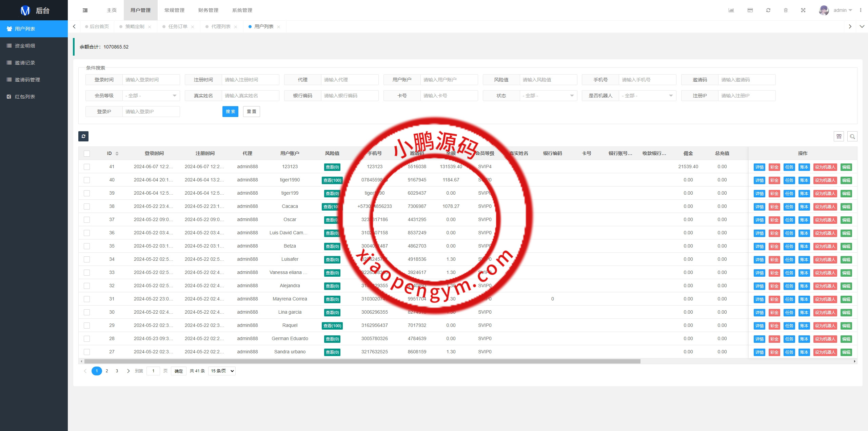Check the checkbox for user ID 36
868x431 pixels.
click(x=87, y=233)
